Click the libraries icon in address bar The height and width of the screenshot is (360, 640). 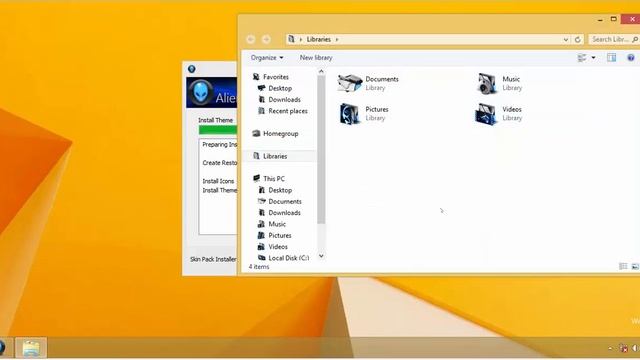click(291, 39)
